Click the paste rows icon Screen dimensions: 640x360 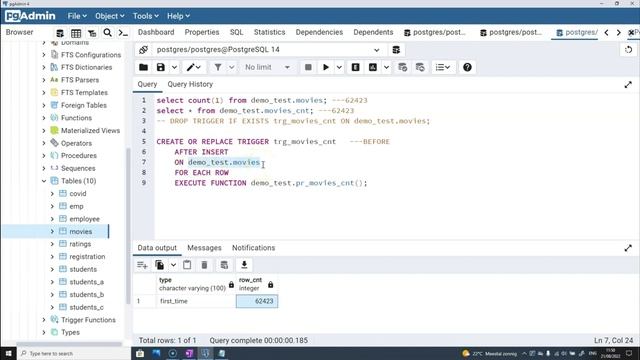[x=187, y=265]
